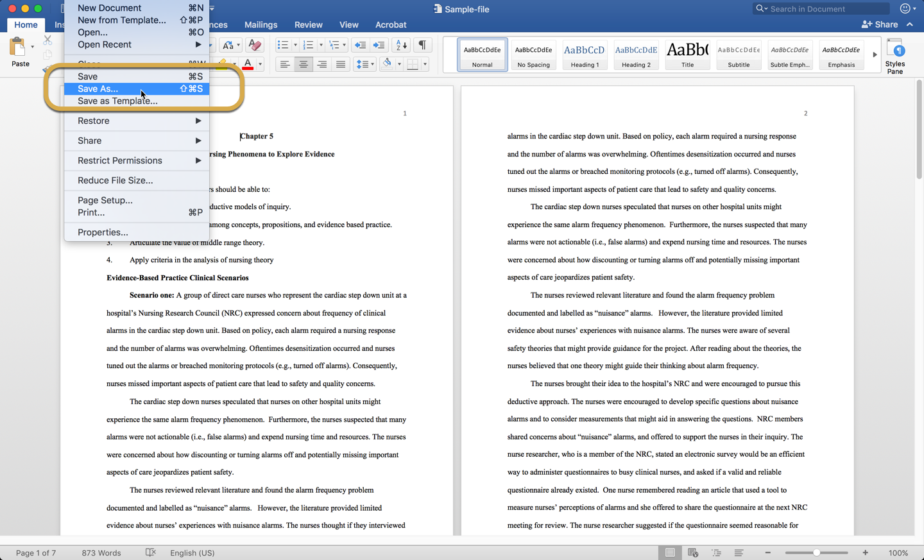924x560 pixels.
Task: Switch to the Review ribbon tab
Action: click(x=308, y=24)
